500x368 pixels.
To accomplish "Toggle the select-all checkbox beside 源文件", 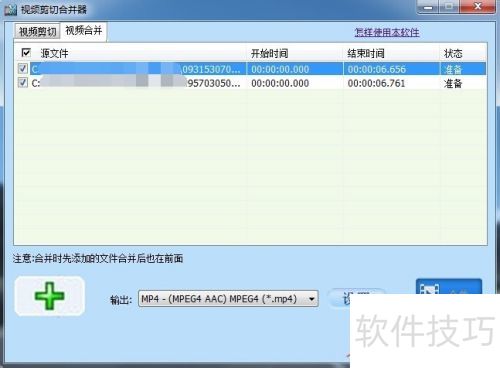I will coord(26,52).
